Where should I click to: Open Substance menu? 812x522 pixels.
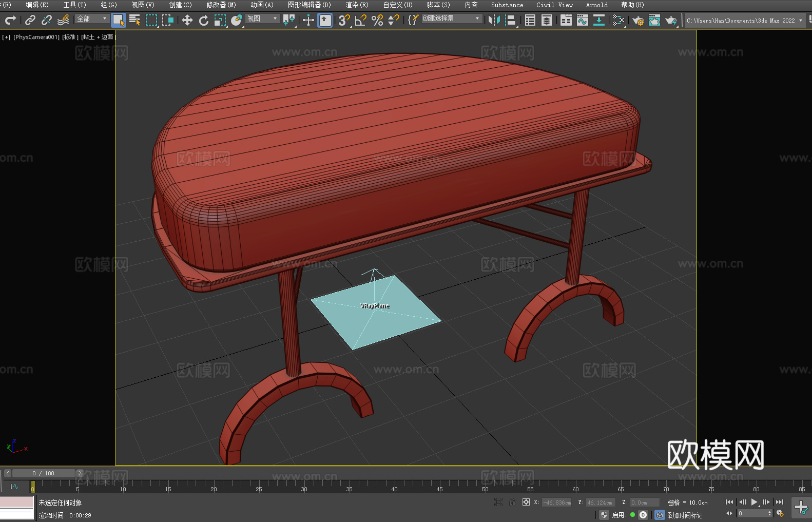(x=507, y=5)
